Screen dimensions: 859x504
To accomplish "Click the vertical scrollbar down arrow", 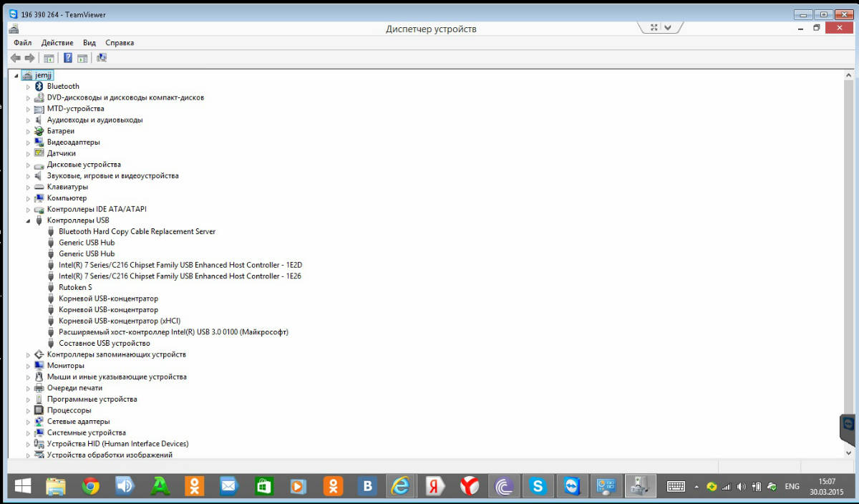I will pyautogui.click(x=849, y=452).
